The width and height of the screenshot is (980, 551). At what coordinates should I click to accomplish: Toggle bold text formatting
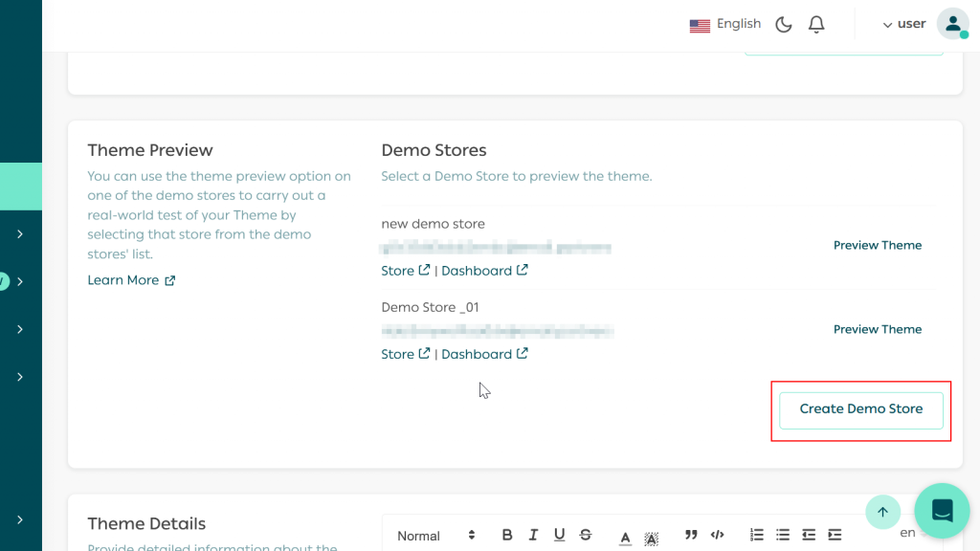(507, 534)
